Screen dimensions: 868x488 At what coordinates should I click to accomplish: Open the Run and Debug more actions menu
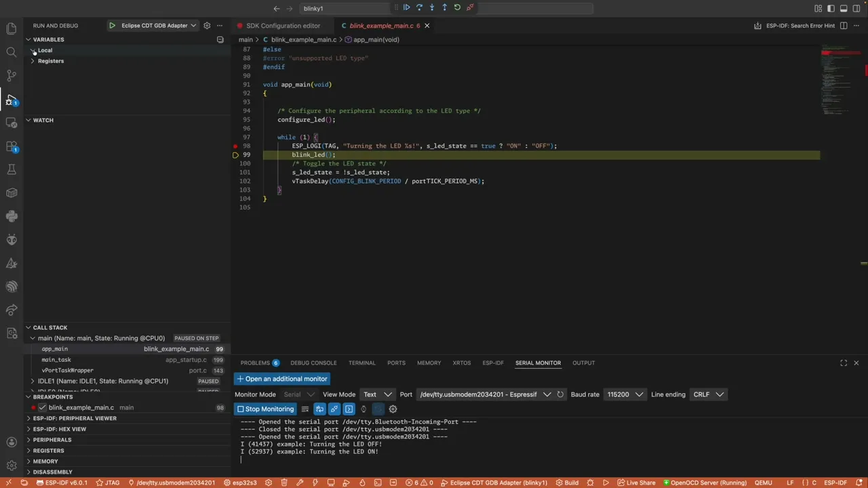pos(221,26)
